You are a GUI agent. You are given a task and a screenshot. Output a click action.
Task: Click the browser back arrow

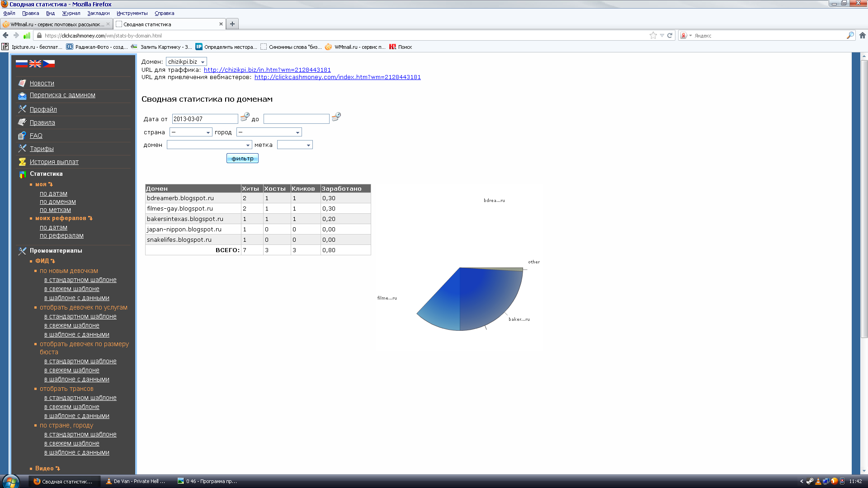[x=5, y=35]
